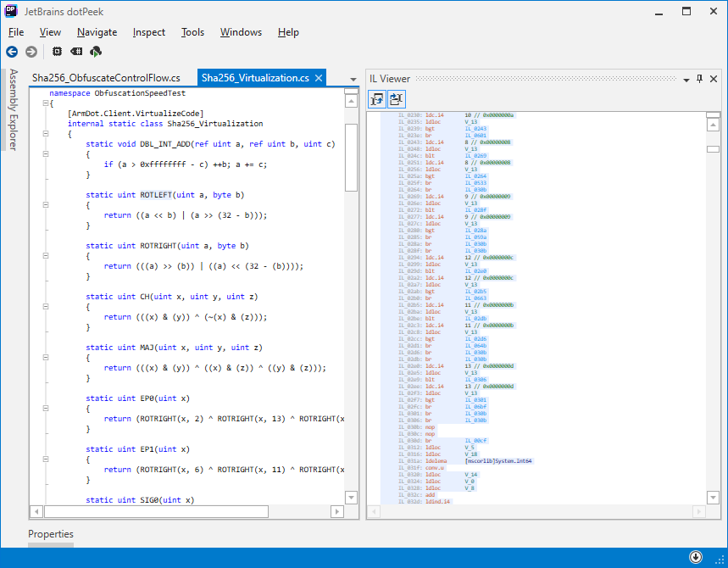Click the Back navigation arrow
Image resolution: width=728 pixels, height=568 pixels.
point(12,52)
